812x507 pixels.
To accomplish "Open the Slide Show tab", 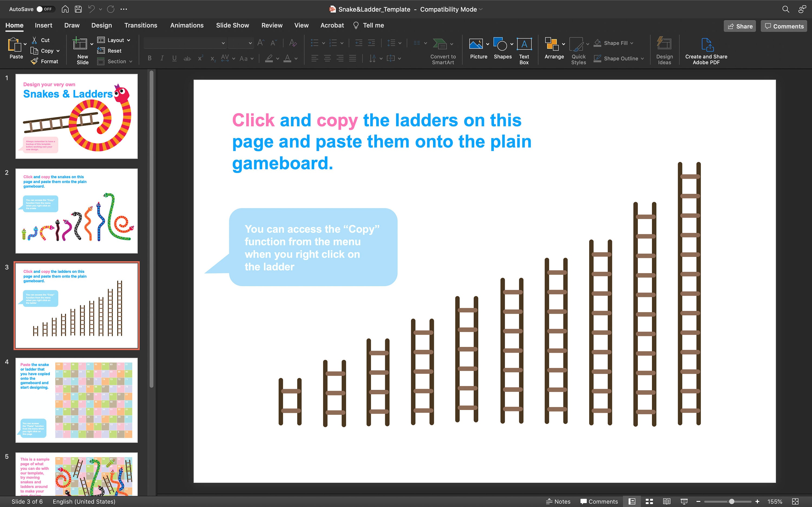I will (232, 25).
